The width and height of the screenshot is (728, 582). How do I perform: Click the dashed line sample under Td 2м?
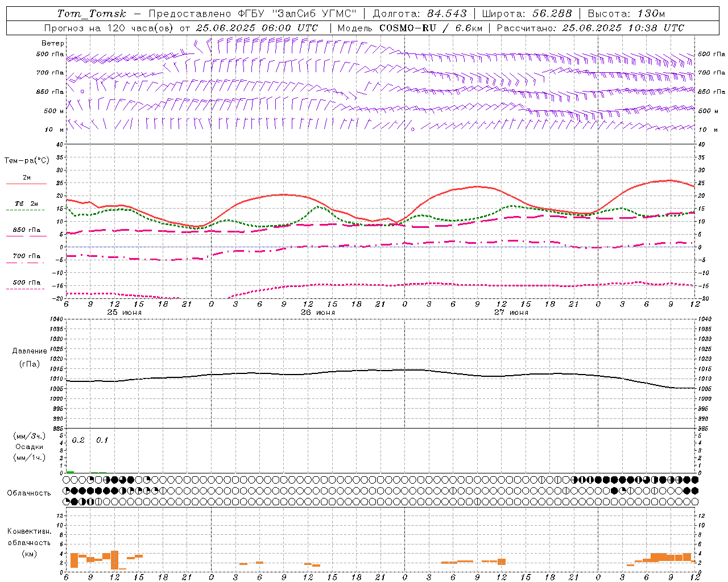[25, 210]
